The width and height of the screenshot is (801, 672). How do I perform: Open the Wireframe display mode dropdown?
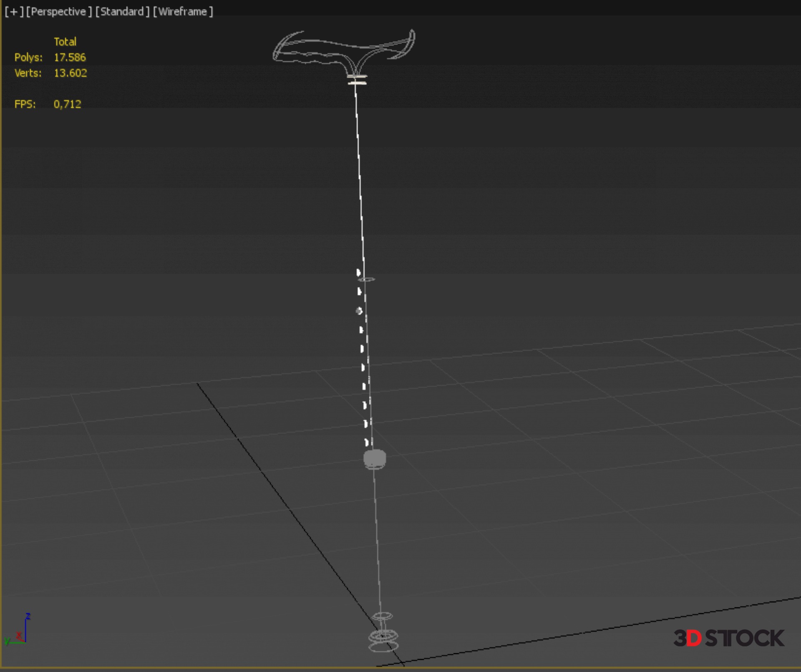coord(183,12)
